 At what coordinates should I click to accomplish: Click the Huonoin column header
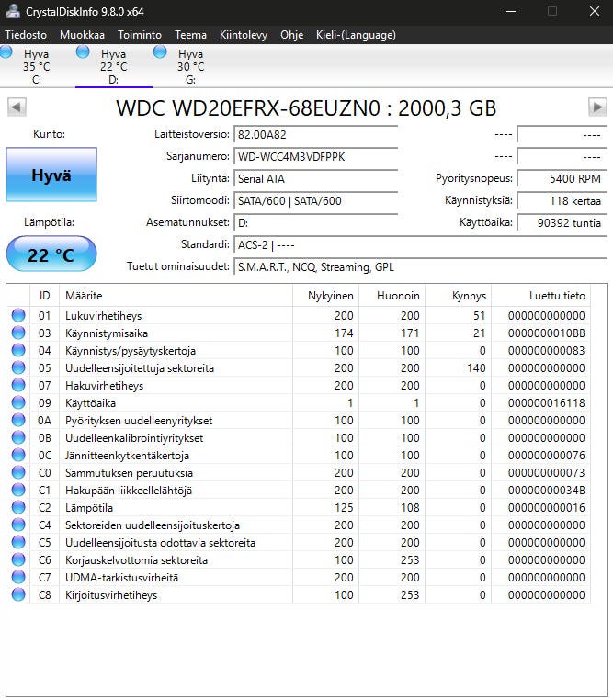point(392,296)
